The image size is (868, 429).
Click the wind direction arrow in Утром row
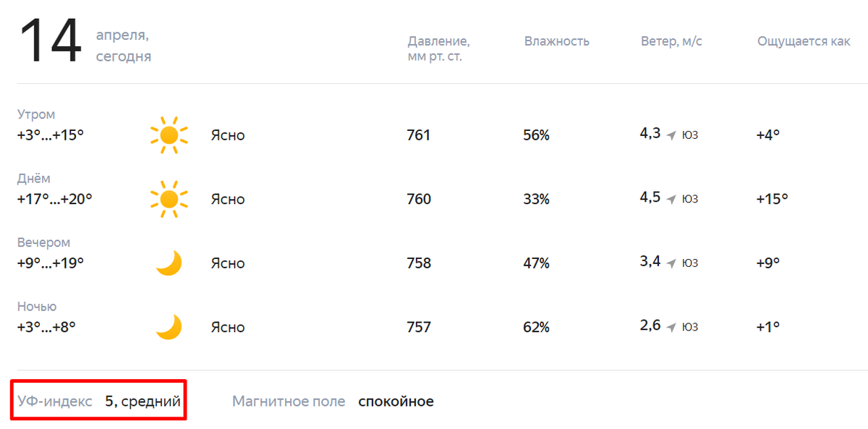coord(671,135)
